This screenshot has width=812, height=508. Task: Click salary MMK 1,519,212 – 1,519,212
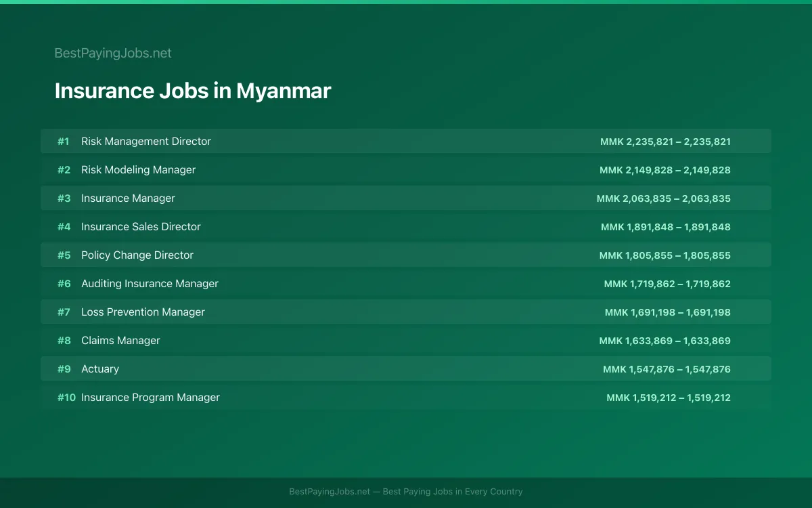click(x=669, y=398)
